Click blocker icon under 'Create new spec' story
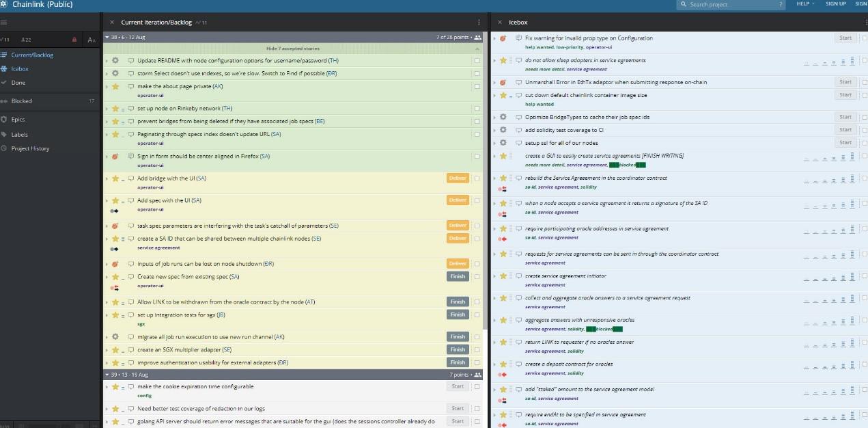This screenshot has height=428, width=868. [x=114, y=288]
